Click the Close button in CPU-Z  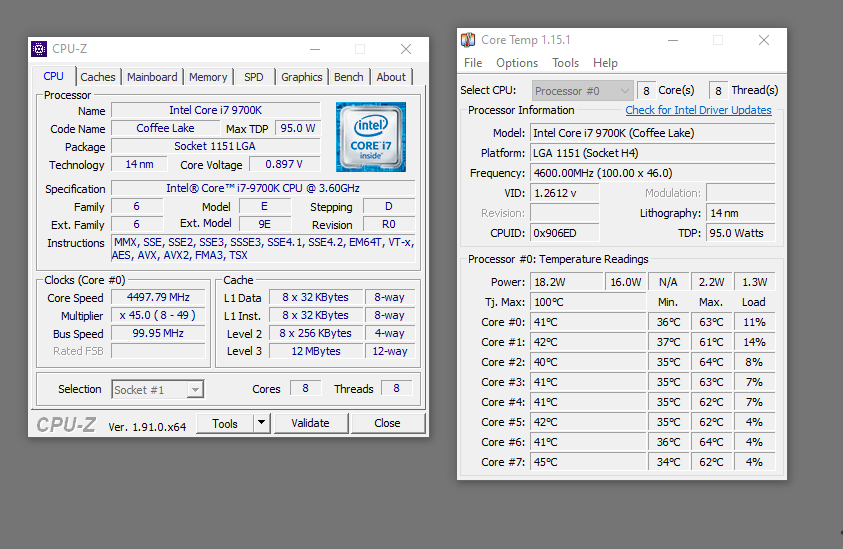click(387, 423)
